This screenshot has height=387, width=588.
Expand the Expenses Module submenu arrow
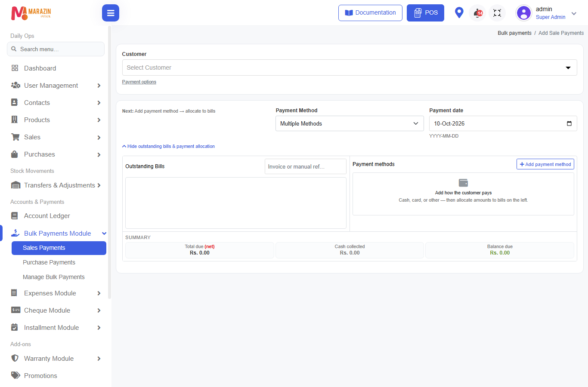pos(99,293)
